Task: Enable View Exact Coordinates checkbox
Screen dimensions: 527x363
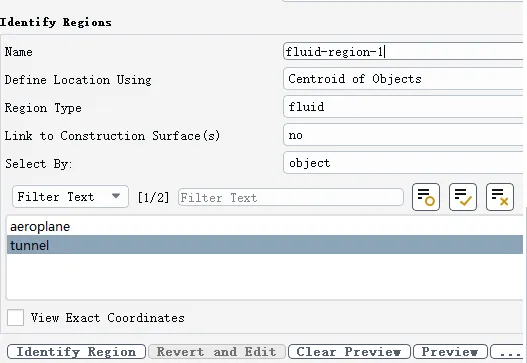Action: pyautogui.click(x=15, y=317)
